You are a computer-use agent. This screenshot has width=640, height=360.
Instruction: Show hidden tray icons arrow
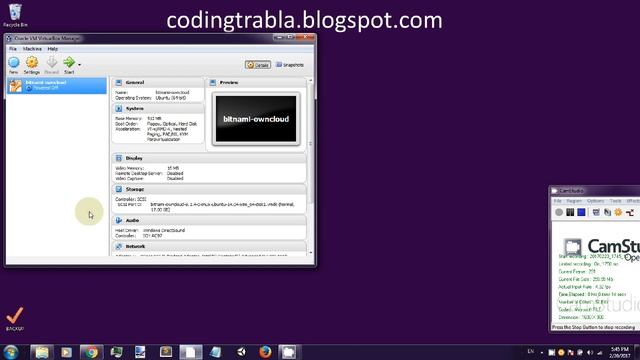coord(542,353)
